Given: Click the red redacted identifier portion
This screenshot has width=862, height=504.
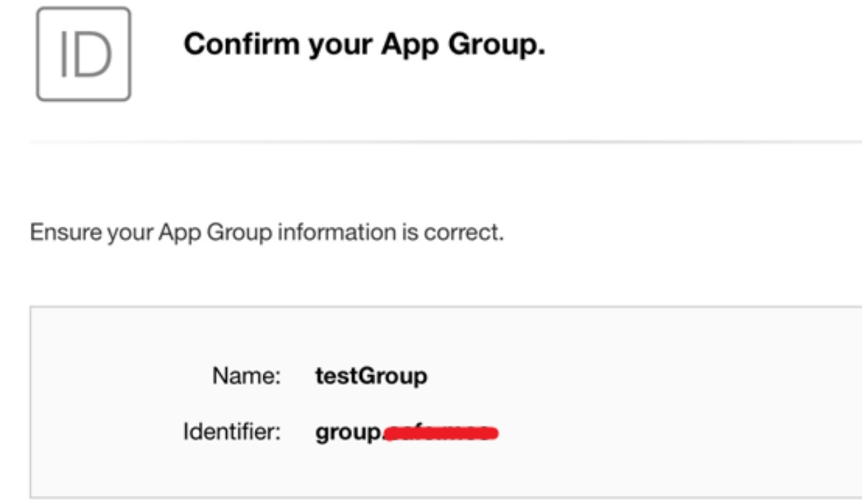Looking at the screenshot, I should click(x=441, y=433).
